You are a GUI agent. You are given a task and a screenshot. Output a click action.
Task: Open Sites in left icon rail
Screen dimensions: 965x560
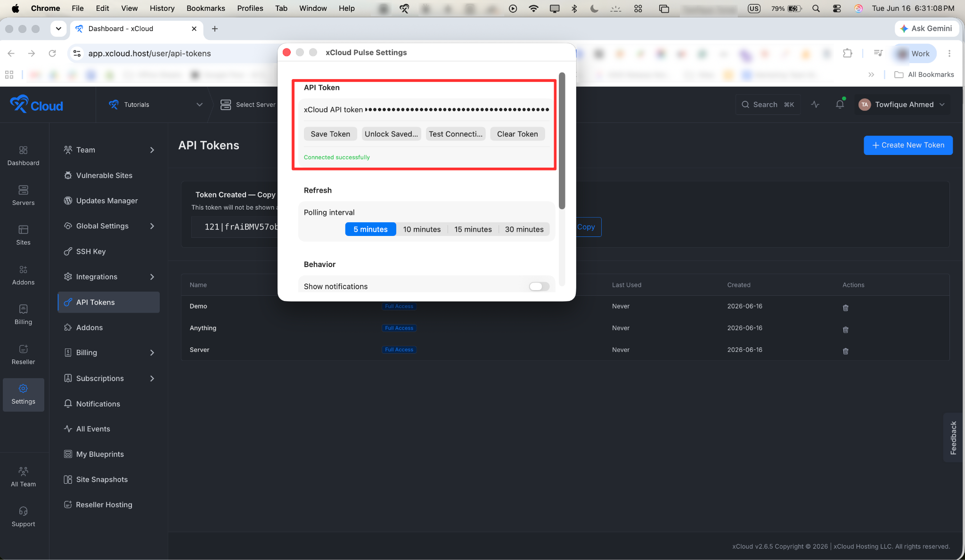click(x=23, y=235)
